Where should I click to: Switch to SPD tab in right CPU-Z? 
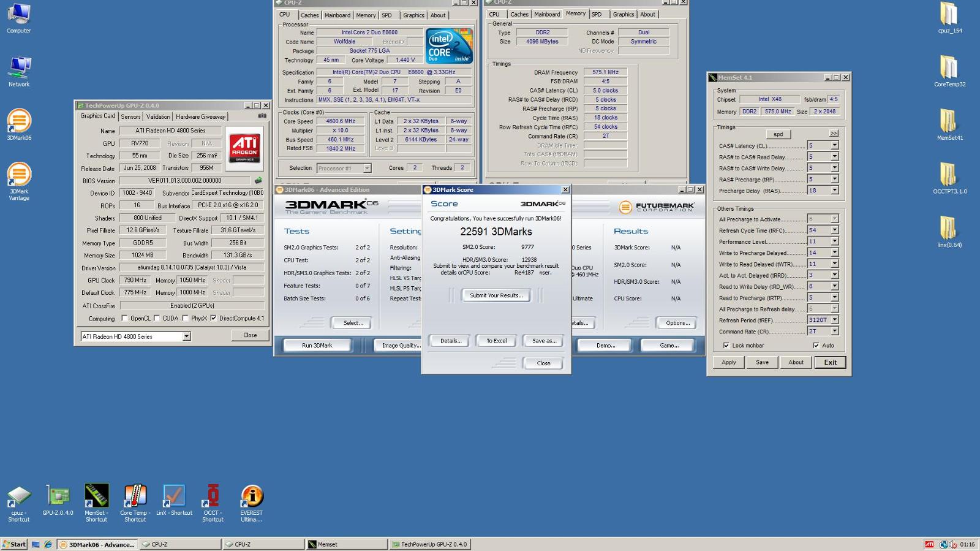tap(597, 14)
